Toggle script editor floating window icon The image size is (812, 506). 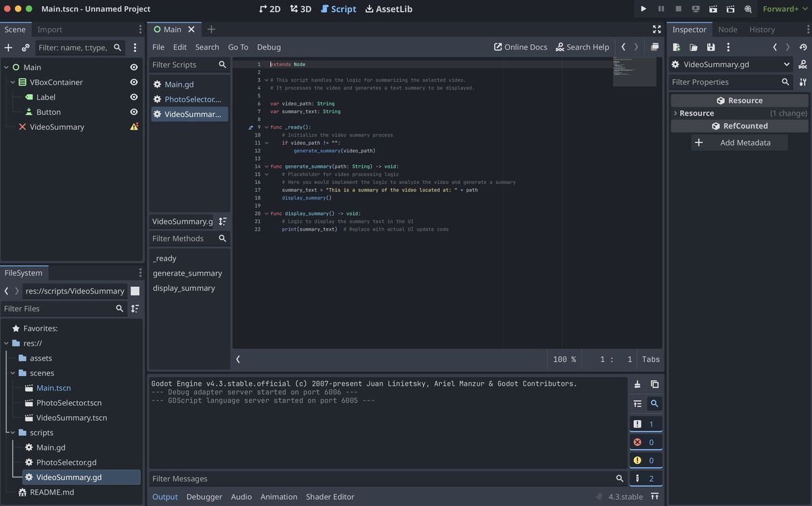click(654, 47)
